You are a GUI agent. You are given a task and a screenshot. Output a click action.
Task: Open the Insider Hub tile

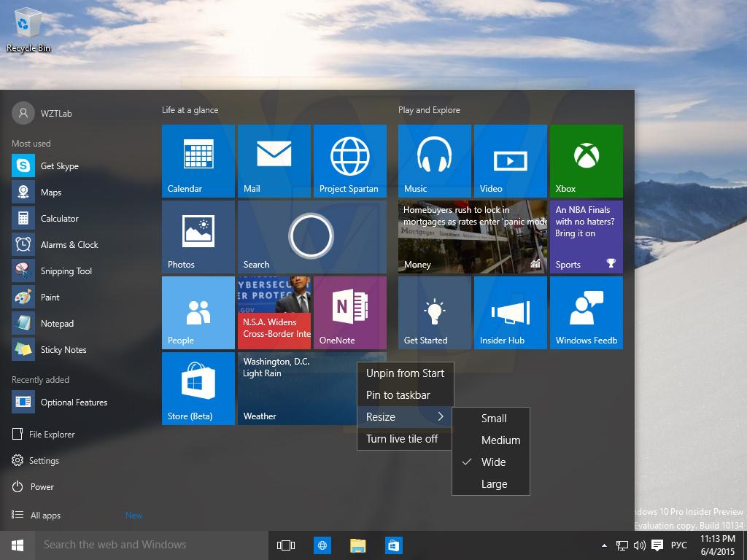pos(510,312)
